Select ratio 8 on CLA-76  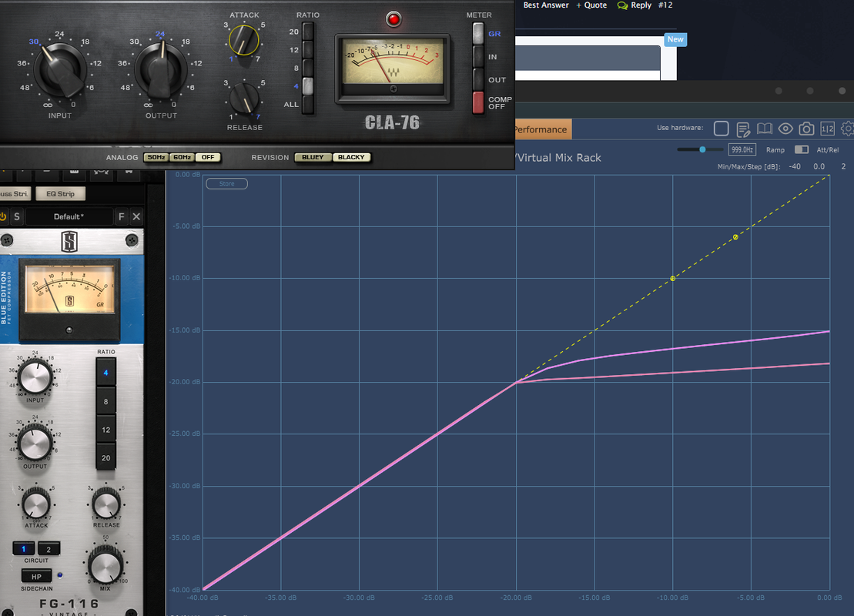[x=308, y=68]
